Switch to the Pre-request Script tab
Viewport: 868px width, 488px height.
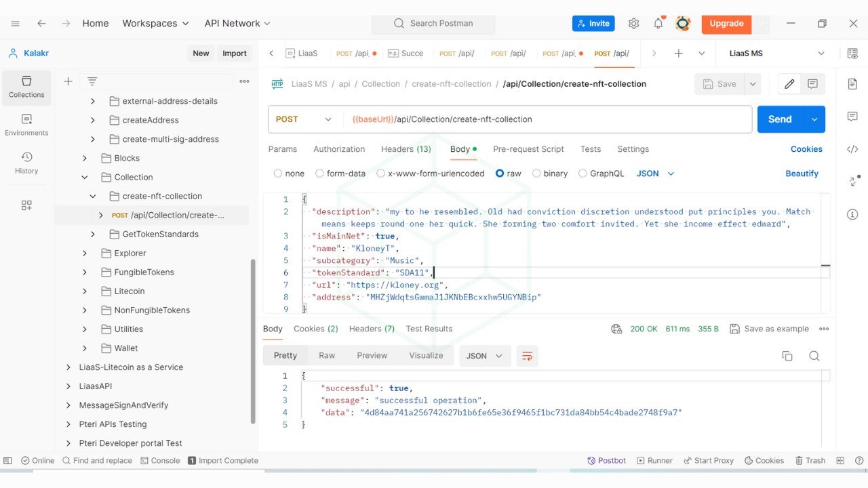click(528, 149)
